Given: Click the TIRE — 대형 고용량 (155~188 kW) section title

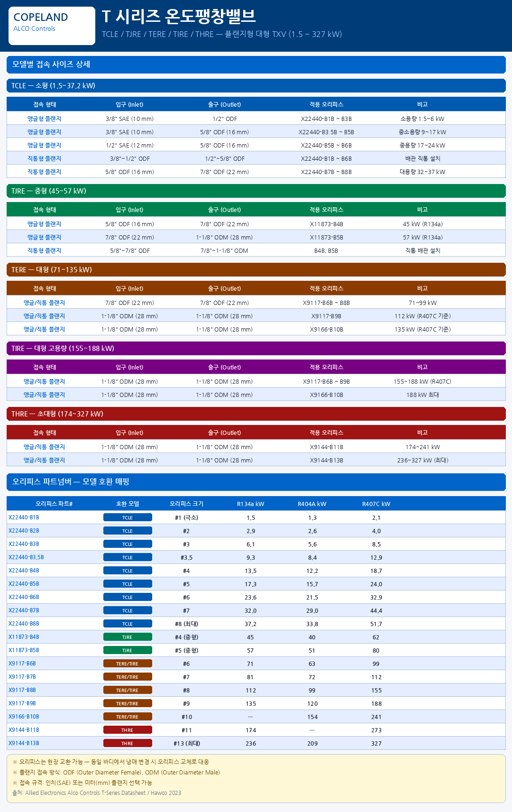Looking at the screenshot, I should pyautogui.click(x=256, y=349).
